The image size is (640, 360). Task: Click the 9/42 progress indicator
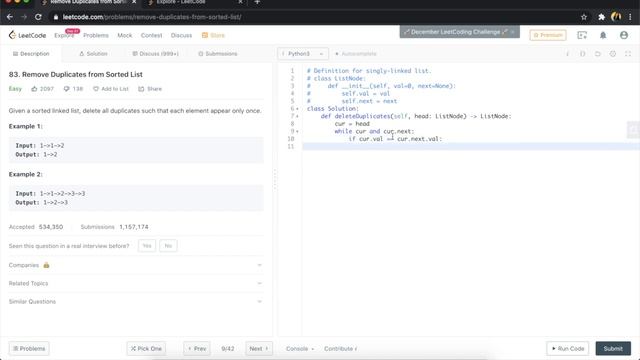point(228,349)
